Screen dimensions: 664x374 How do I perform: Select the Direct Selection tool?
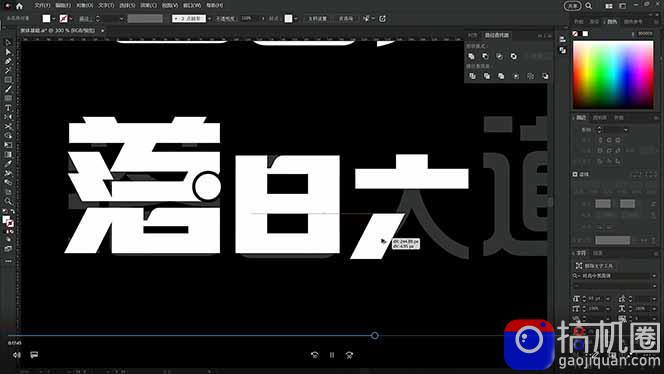click(8, 52)
